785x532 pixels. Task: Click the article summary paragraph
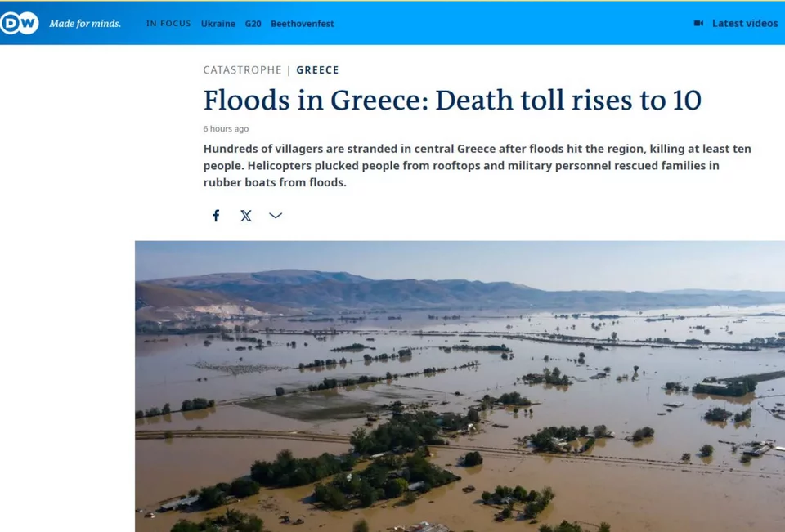(x=477, y=166)
